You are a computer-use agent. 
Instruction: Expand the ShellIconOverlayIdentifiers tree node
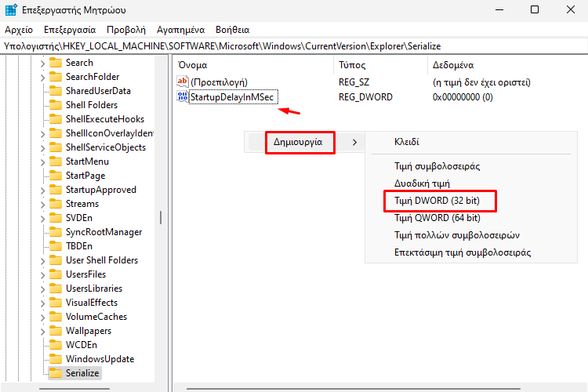pos(42,134)
